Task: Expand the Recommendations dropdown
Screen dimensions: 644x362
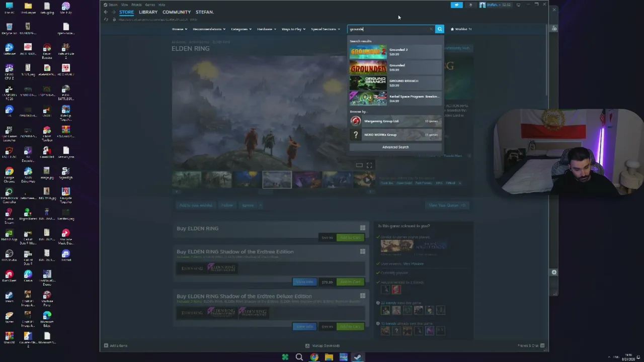Action: [x=209, y=29]
